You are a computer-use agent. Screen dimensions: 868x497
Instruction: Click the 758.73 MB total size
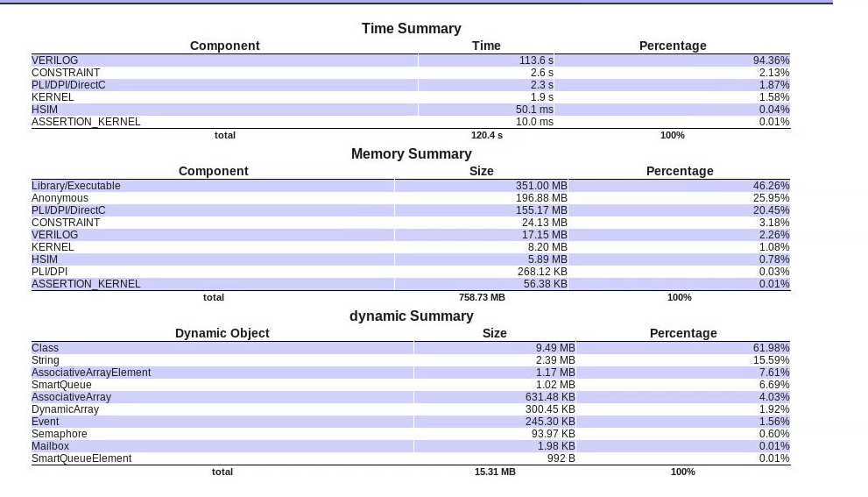(x=482, y=297)
